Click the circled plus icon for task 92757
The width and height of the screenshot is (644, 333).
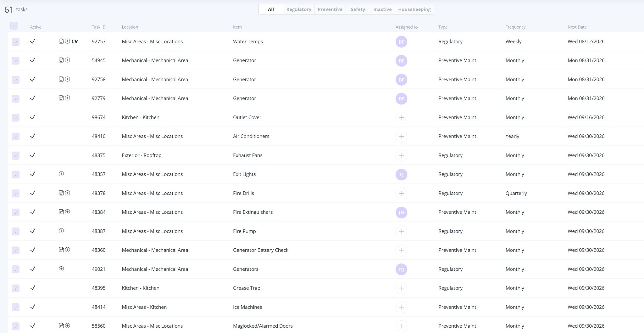pyautogui.click(x=67, y=41)
